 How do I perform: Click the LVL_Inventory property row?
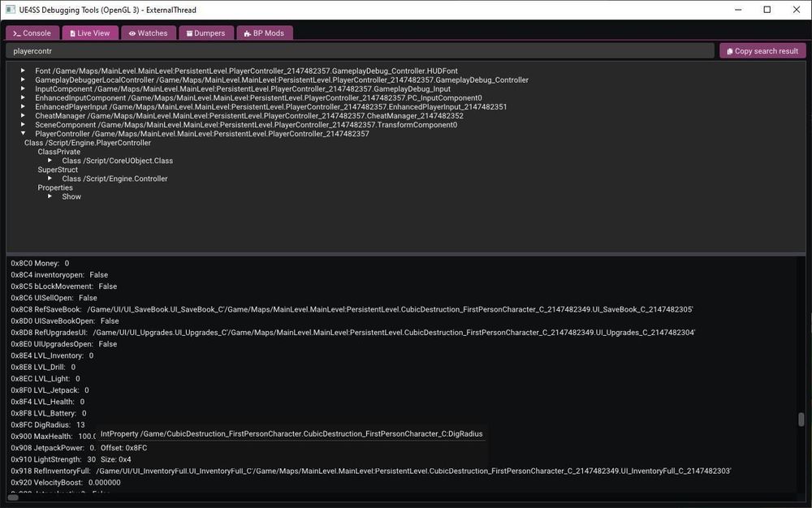click(x=52, y=356)
